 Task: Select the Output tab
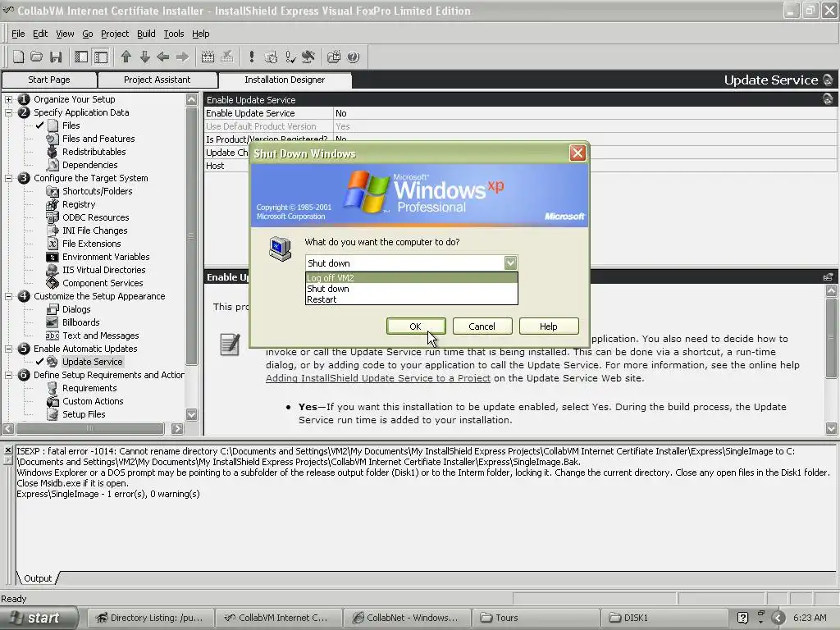(x=38, y=578)
